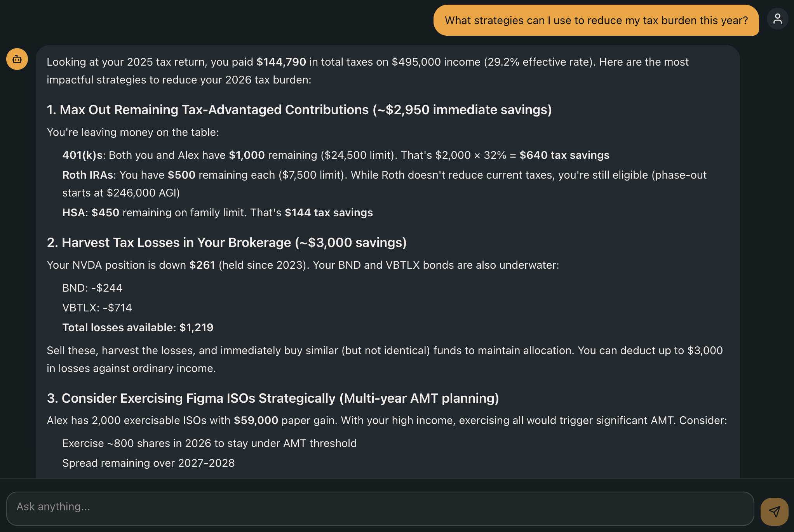The height and width of the screenshot is (532, 794).
Task: Select the 'Total losses available: $1,219' line
Action: [138, 327]
